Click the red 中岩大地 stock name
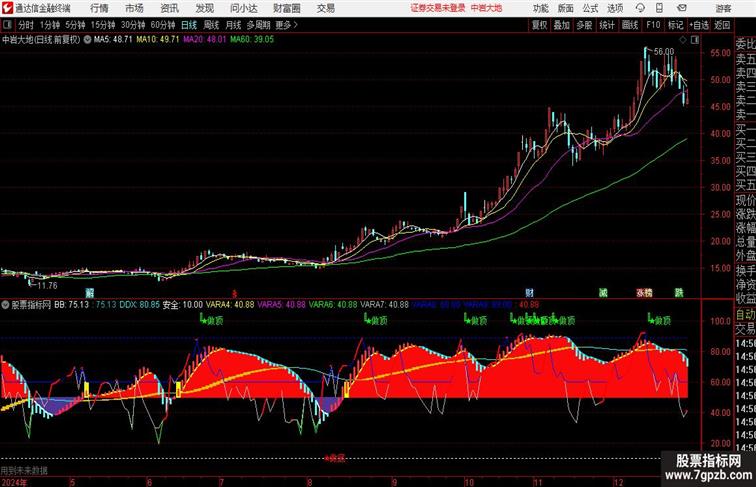Image resolution: width=756 pixels, height=487 pixels. [x=486, y=8]
